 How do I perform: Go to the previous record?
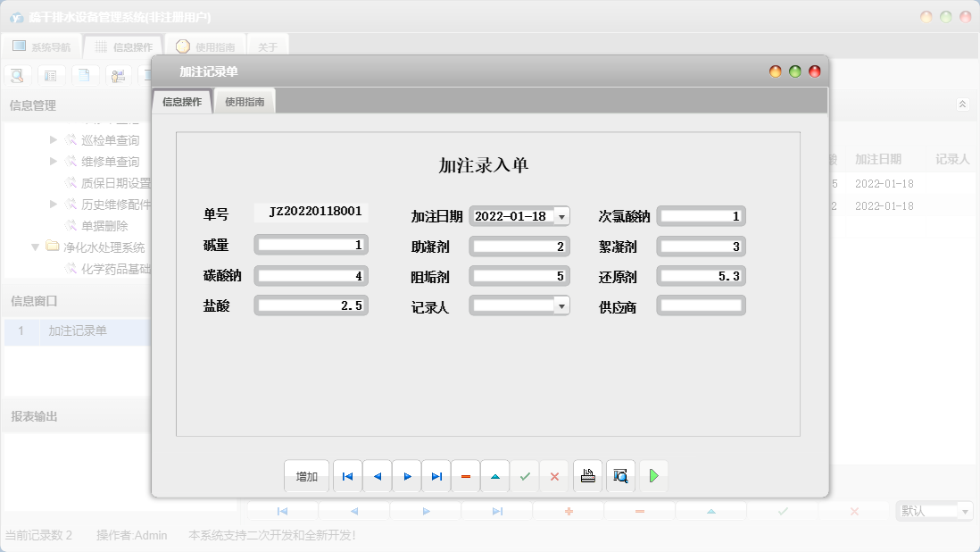point(377,477)
